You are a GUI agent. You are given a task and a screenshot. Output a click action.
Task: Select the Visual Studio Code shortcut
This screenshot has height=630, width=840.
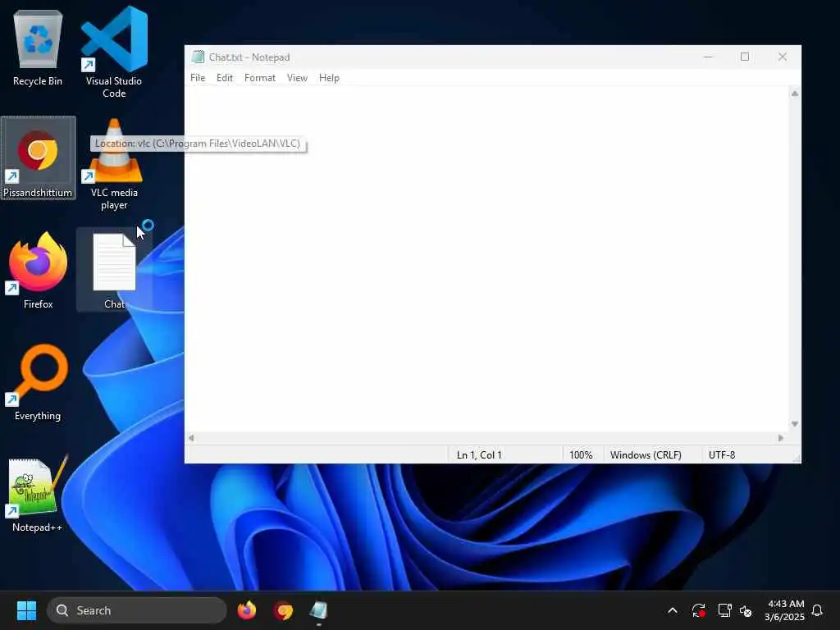(x=114, y=52)
